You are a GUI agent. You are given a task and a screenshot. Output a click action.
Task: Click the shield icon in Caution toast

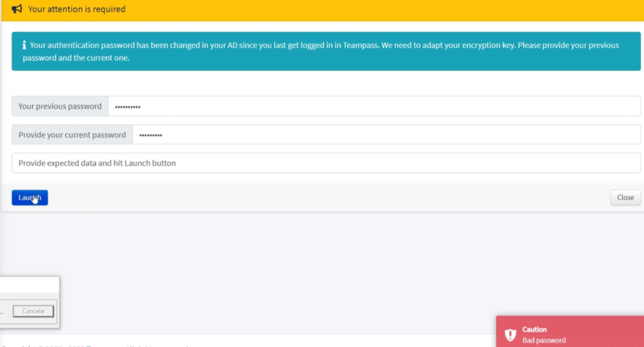point(510,335)
